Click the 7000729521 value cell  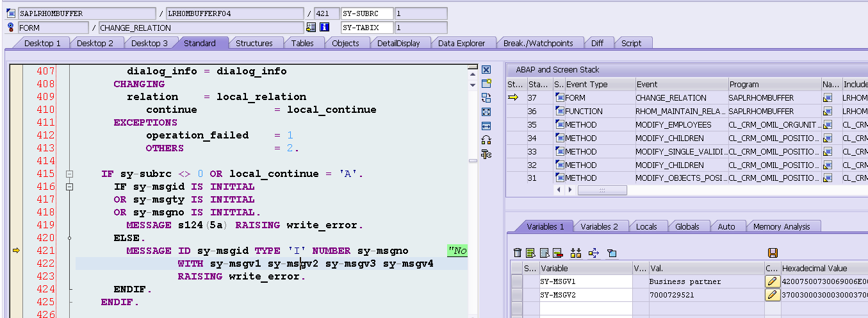pyautogui.click(x=706, y=295)
